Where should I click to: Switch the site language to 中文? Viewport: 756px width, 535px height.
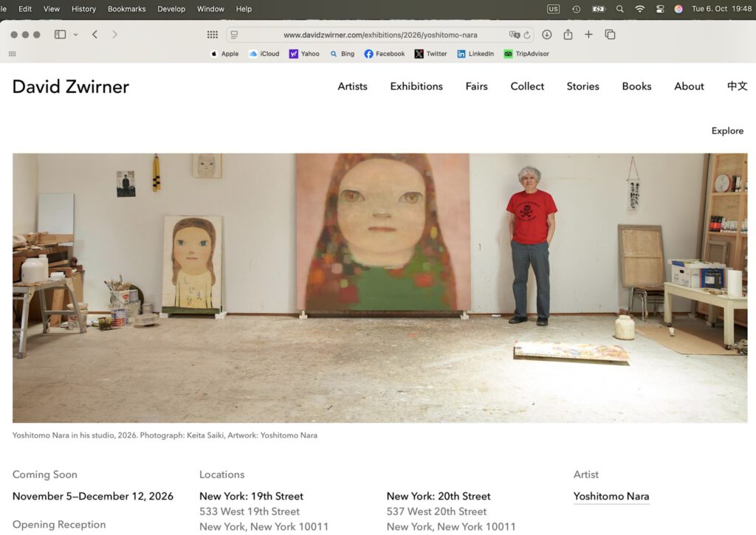(738, 86)
